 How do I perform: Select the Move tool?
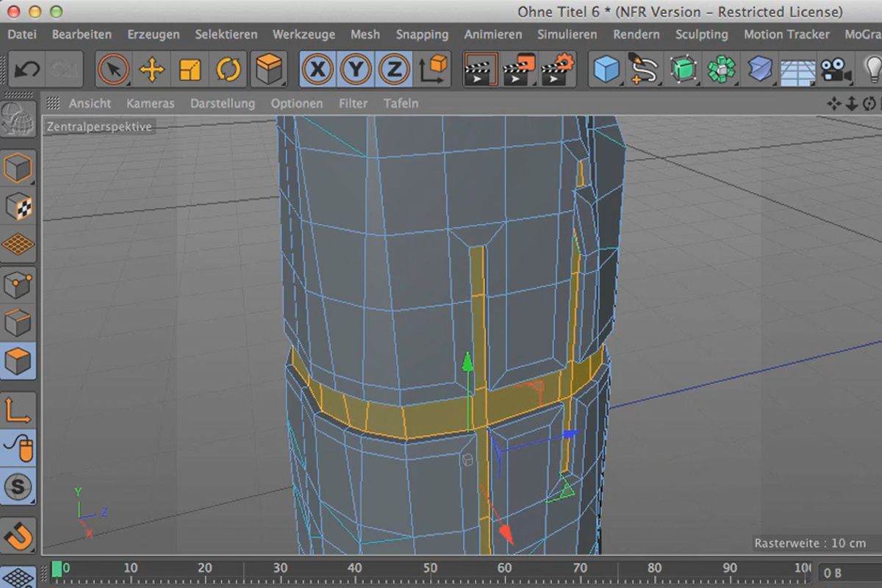coord(151,70)
